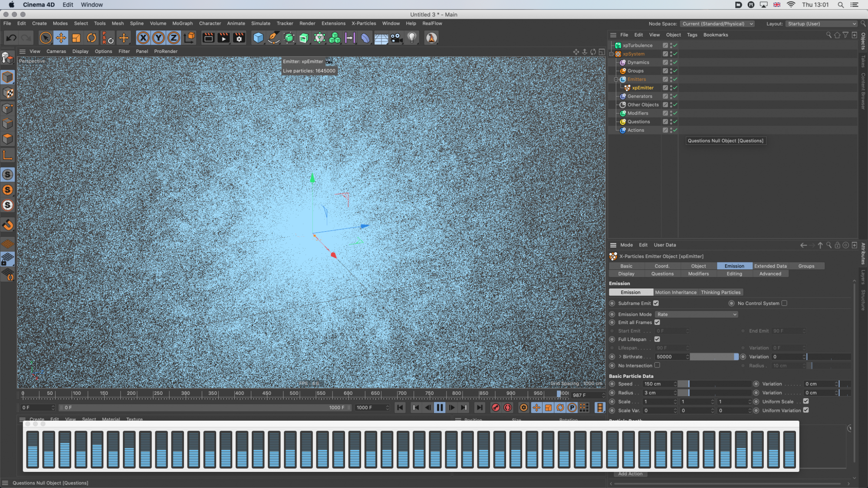Enable No Control System checkbox
Screen dimensions: 868x488
click(x=784, y=303)
